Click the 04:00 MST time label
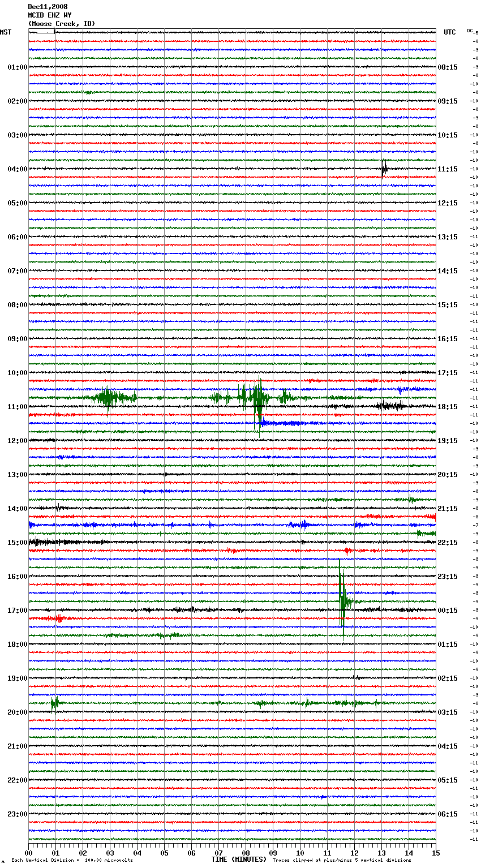481x868 pixels. (x=18, y=169)
